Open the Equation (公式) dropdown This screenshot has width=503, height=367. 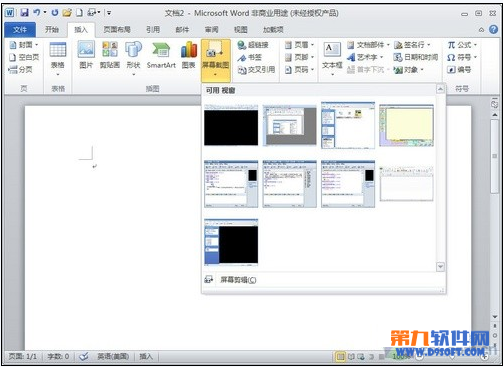pos(462,45)
